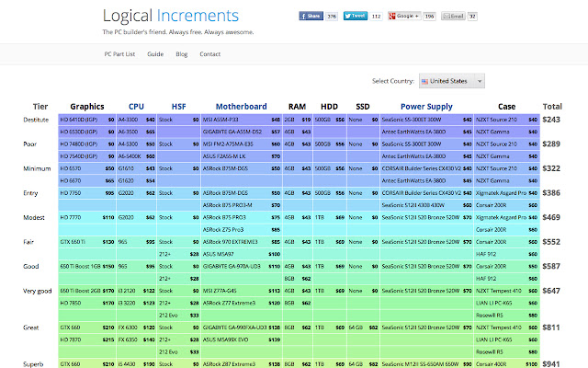Click the HD 7750 graphics cell
This screenshot has width=588, height=368.
click(87, 193)
